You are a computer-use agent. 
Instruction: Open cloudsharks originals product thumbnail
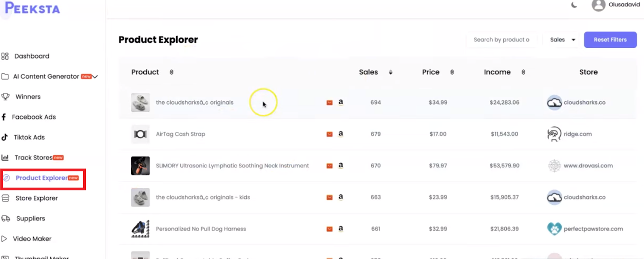click(x=140, y=103)
